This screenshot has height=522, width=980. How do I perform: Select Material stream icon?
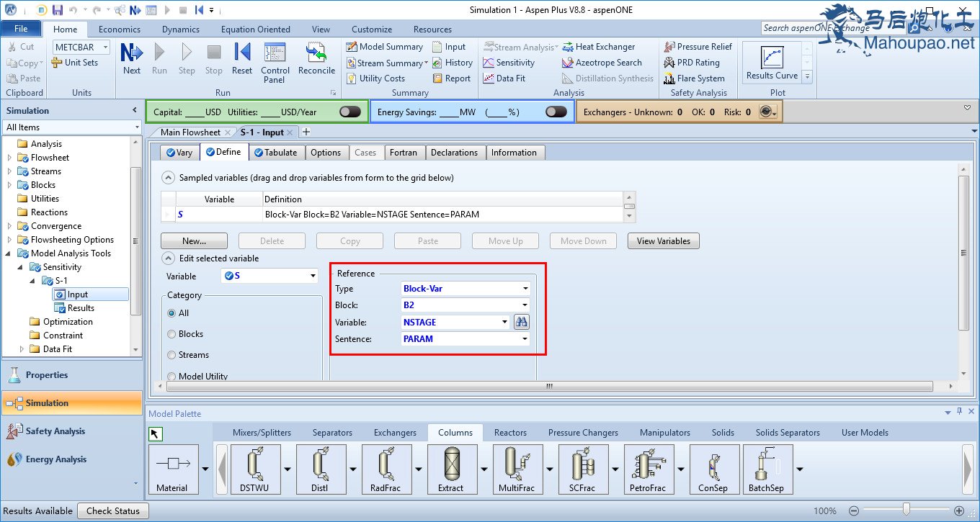[x=172, y=469]
